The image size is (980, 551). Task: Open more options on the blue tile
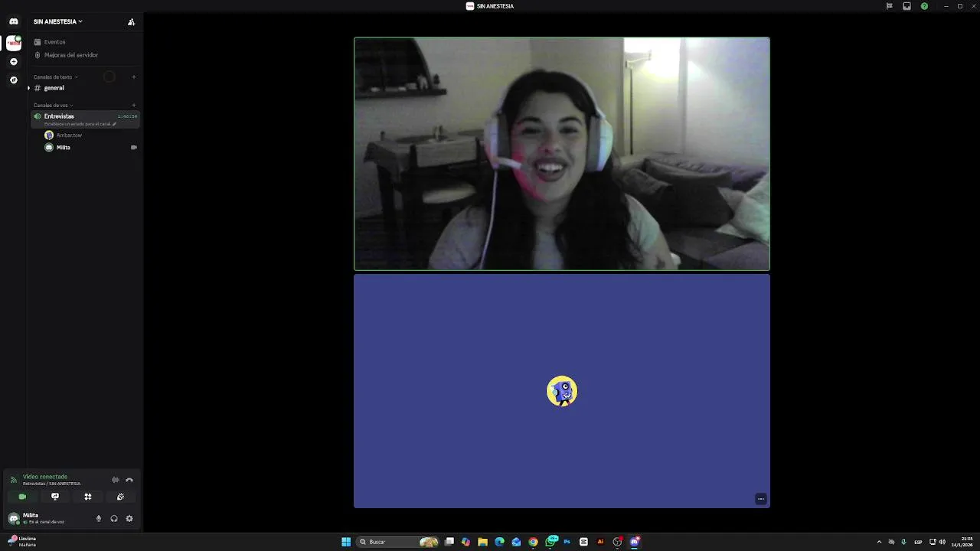point(761,499)
